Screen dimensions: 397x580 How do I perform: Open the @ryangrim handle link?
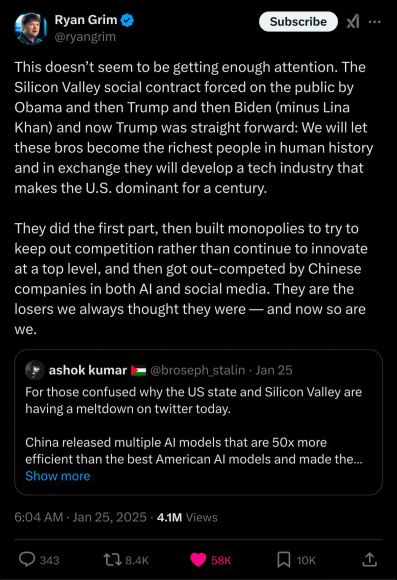coord(85,37)
